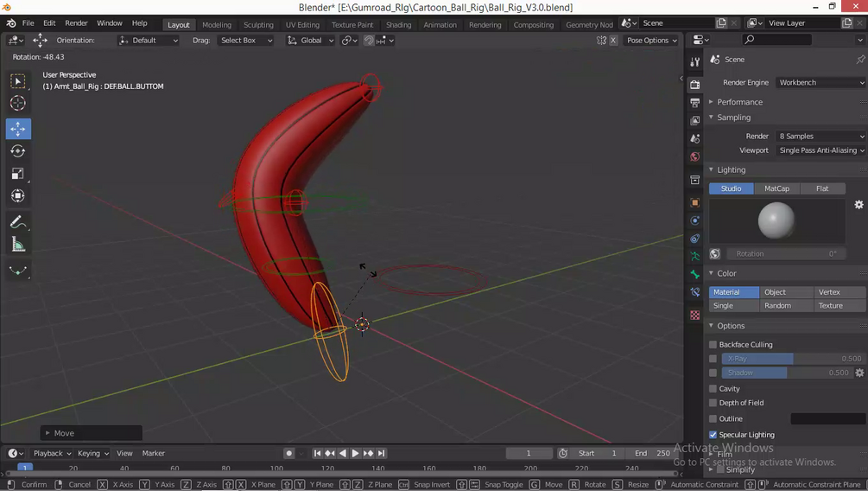Image resolution: width=868 pixels, height=491 pixels.
Task: Open the Tool properties tab
Action: (x=694, y=62)
